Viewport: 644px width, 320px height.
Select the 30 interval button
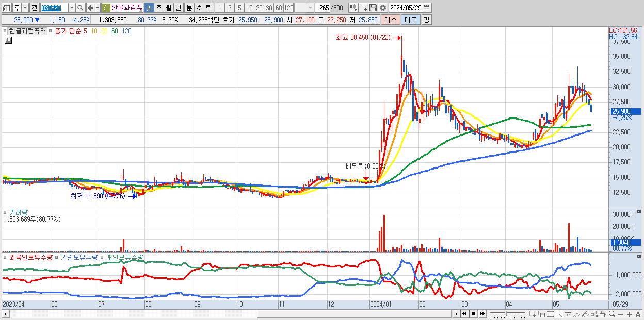click(x=269, y=8)
